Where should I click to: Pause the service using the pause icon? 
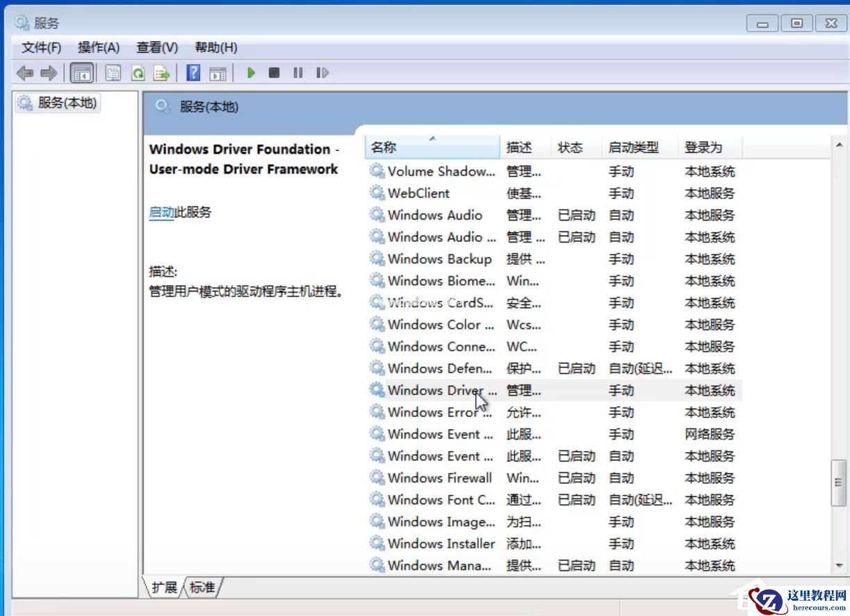[x=297, y=72]
